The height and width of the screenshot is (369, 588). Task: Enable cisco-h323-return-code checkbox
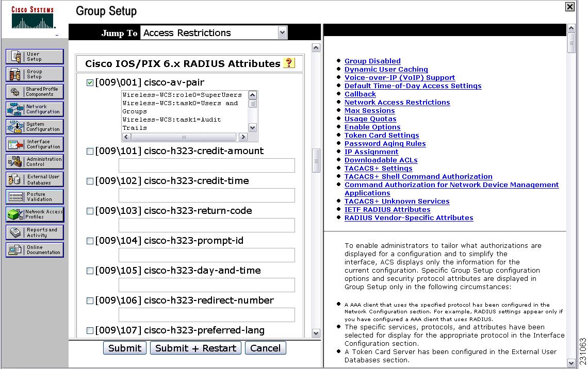(90, 211)
